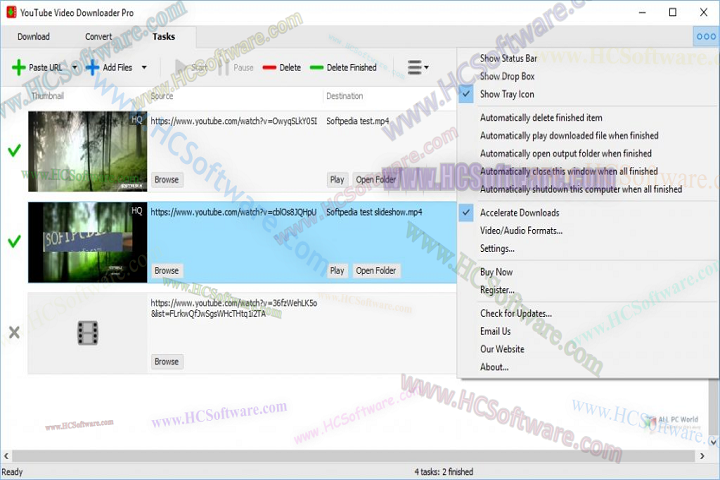Expand the Paste URL dropdown arrow
The image size is (720, 480).
[x=74, y=68]
